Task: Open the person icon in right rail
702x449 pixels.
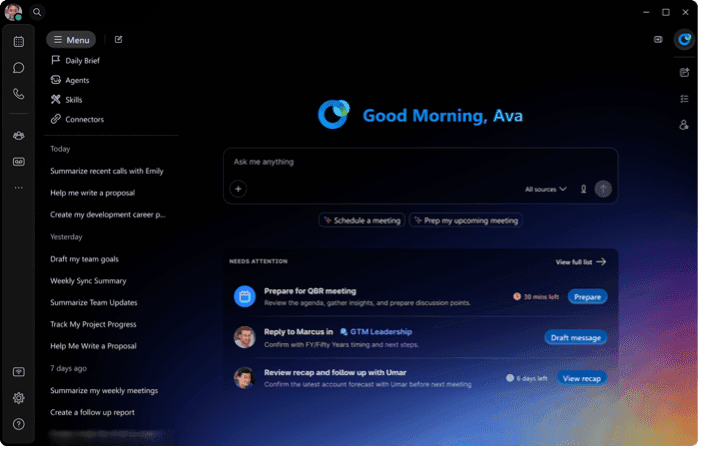Action: (684, 125)
